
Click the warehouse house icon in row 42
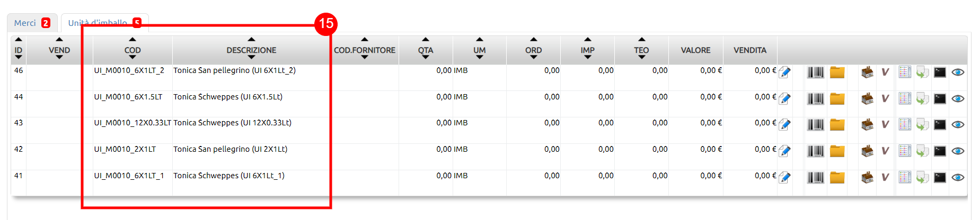(x=868, y=151)
